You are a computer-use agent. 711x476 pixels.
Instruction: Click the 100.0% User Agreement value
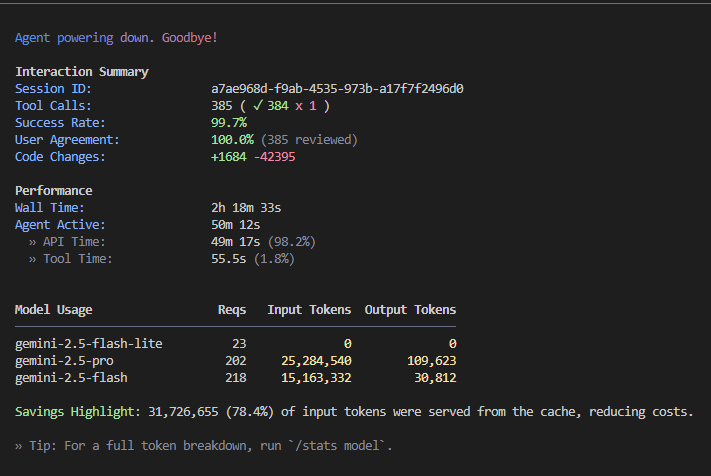click(x=232, y=140)
